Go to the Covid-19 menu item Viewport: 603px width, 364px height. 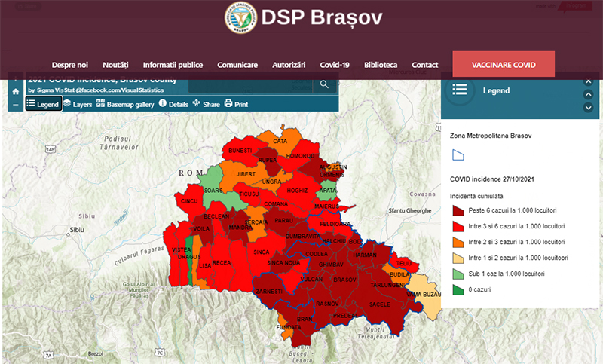coord(334,65)
